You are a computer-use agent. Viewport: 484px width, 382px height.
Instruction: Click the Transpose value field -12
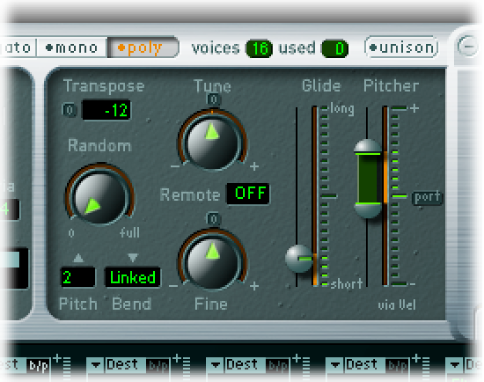pos(106,110)
